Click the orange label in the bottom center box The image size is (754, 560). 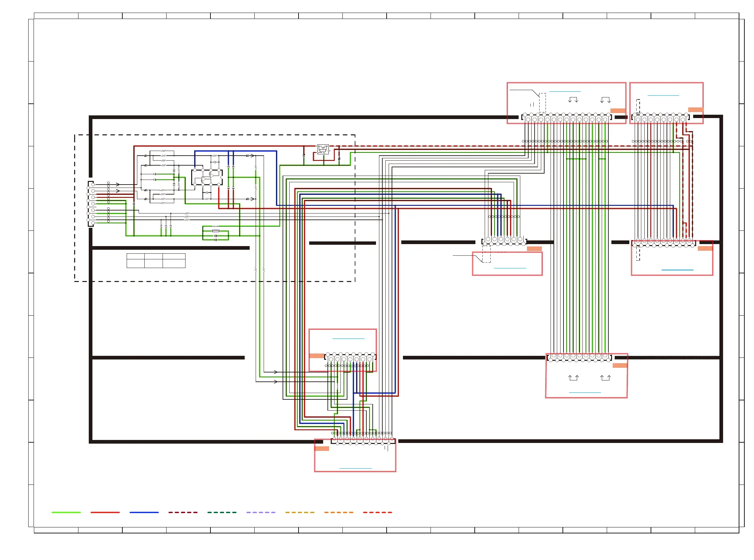[321, 449]
